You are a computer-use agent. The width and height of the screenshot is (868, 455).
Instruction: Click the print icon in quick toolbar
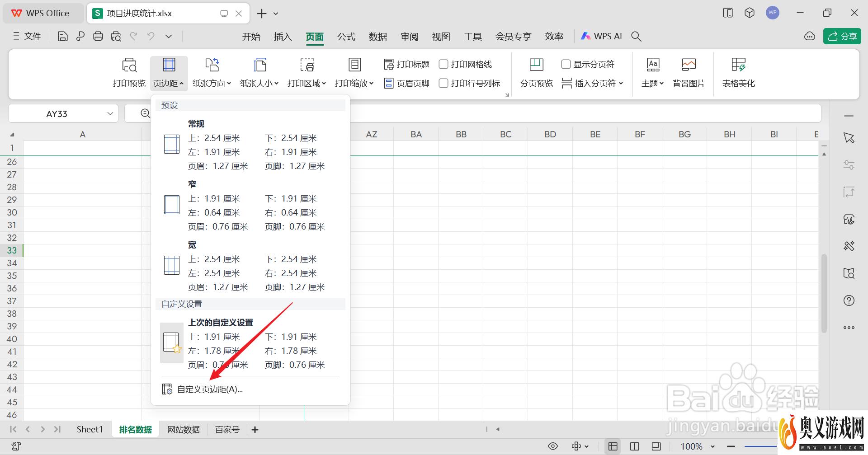pyautogui.click(x=98, y=37)
